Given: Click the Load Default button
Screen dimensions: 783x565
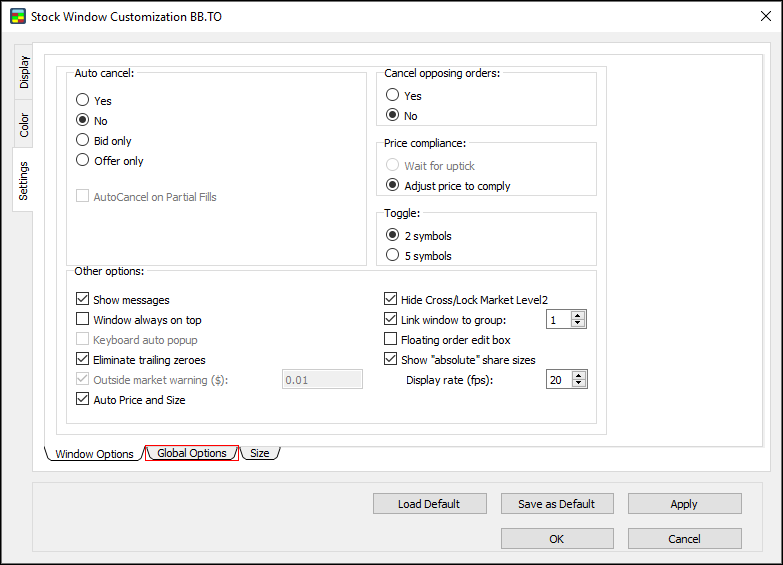Looking at the screenshot, I should point(429,504).
